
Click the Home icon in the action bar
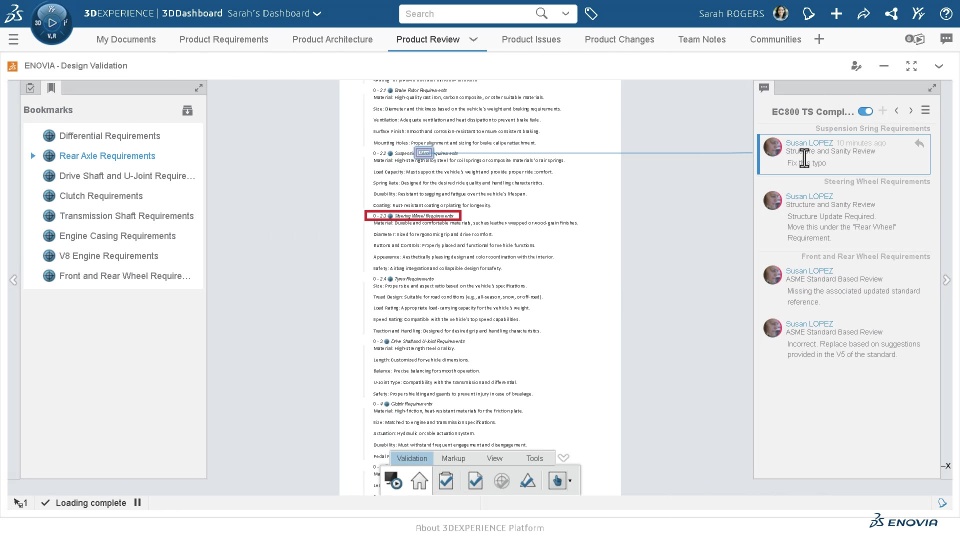419,481
